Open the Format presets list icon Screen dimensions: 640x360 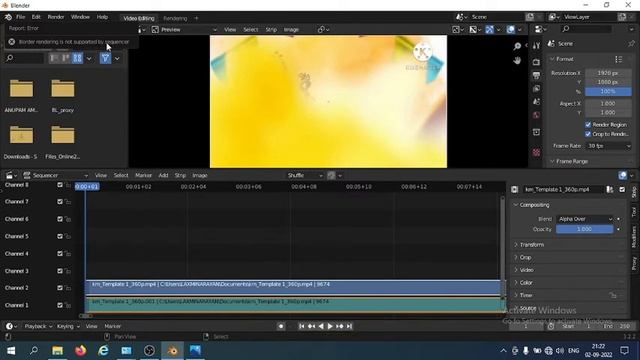619,59
